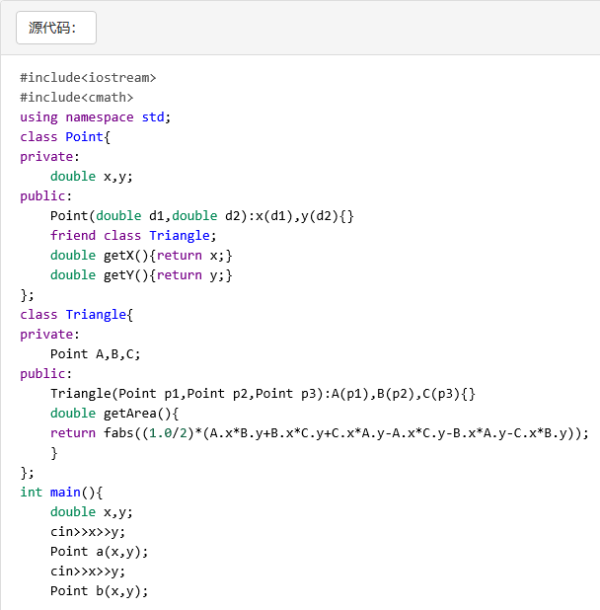Click the Point a(x,y) line
The width and height of the screenshot is (600, 610).
point(99,552)
